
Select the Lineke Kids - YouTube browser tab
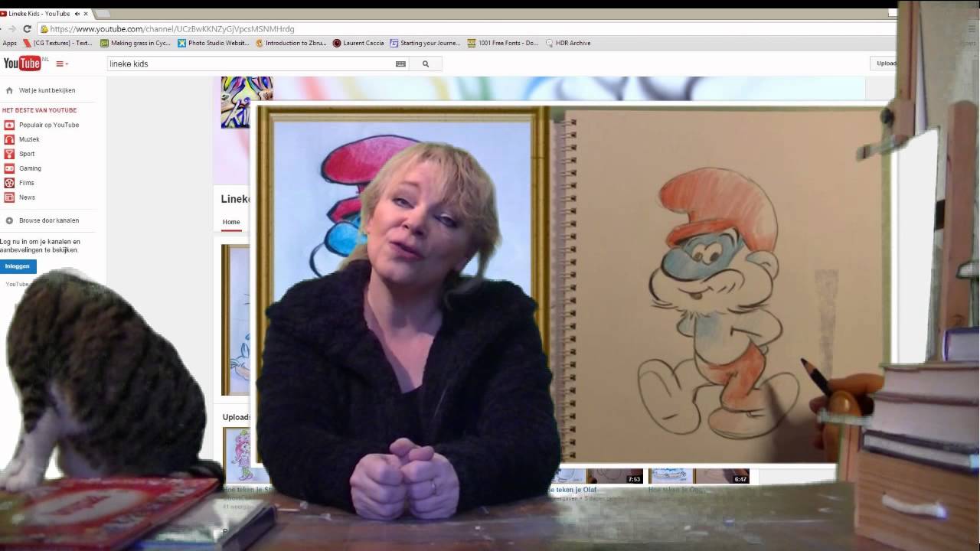click(x=44, y=13)
